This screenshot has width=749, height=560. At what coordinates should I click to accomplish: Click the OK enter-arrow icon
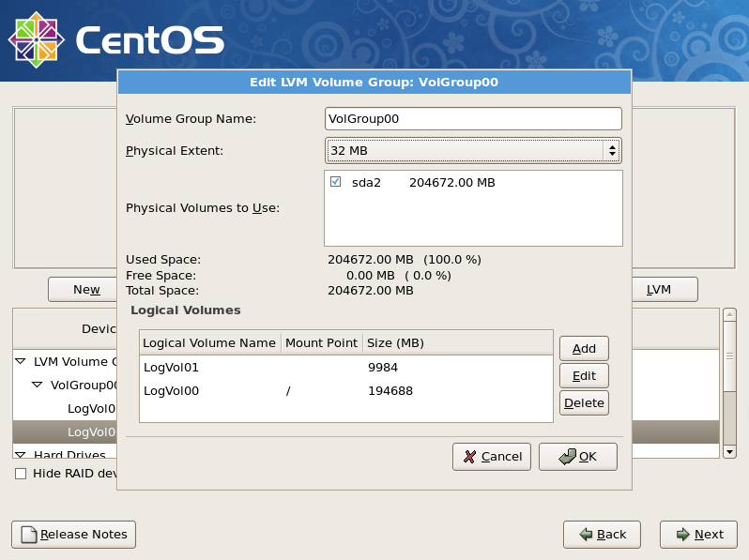pos(567,456)
